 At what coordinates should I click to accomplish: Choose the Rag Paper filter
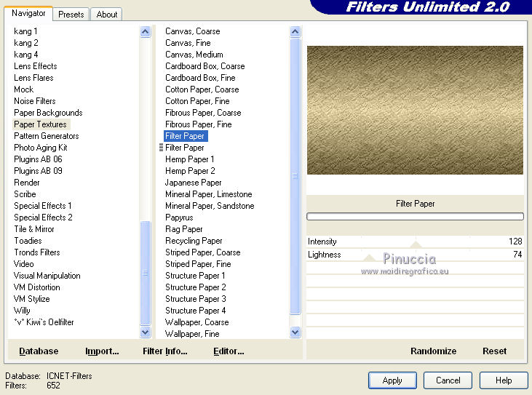click(x=184, y=229)
